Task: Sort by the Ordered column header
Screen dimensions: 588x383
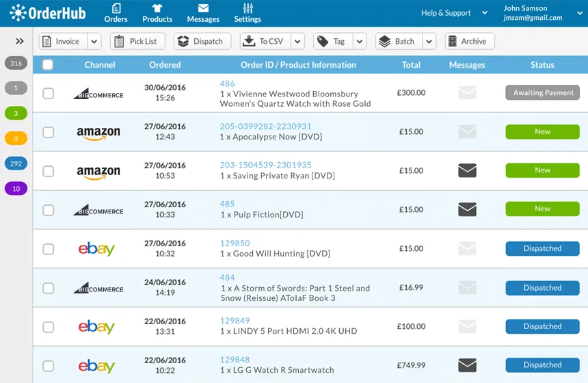Action: coord(165,65)
